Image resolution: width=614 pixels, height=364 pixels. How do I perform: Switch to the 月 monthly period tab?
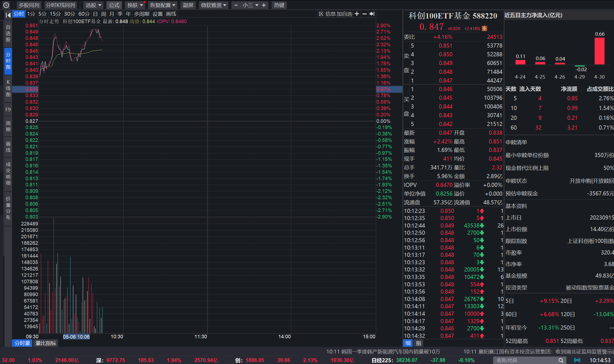tap(112, 14)
